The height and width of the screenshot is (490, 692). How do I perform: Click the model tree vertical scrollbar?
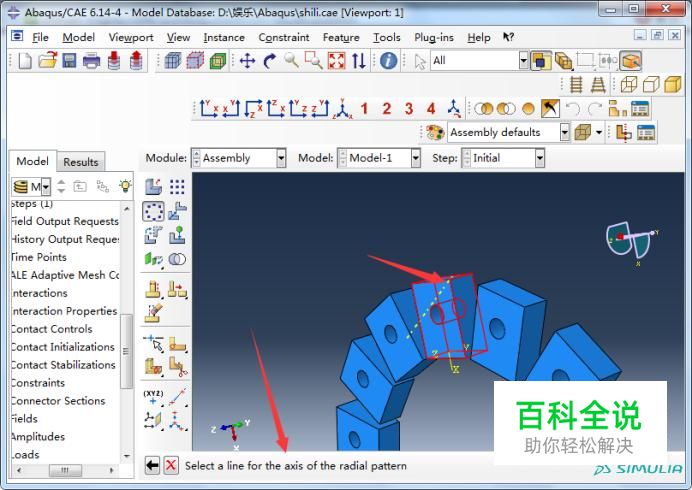tap(126, 351)
